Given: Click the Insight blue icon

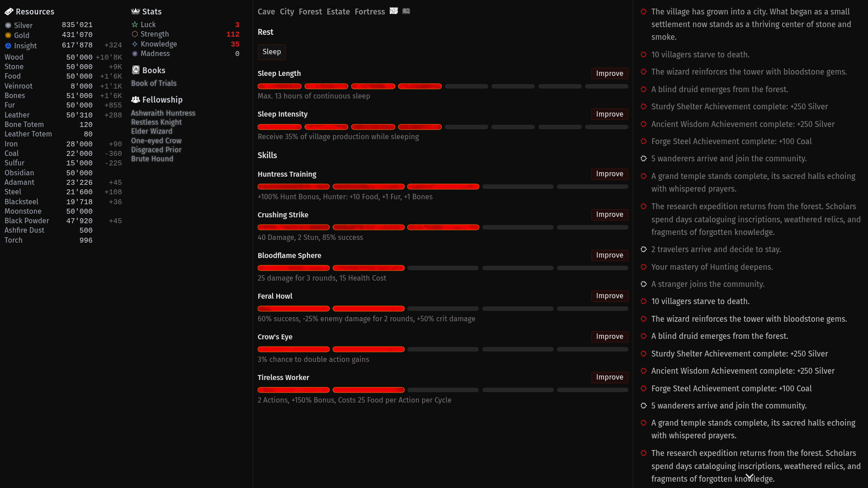Looking at the screenshot, I should point(8,46).
